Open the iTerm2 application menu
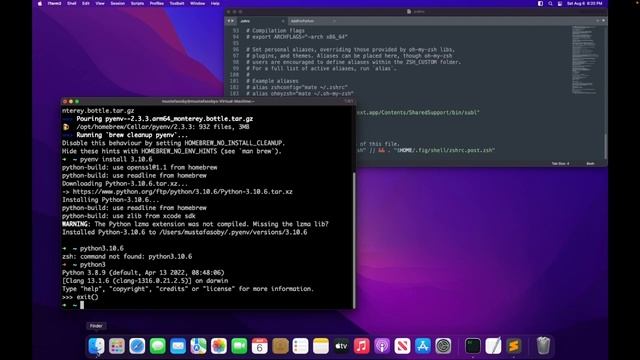The width and height of the screenshot is (640, 360). [x=54, y=3]
